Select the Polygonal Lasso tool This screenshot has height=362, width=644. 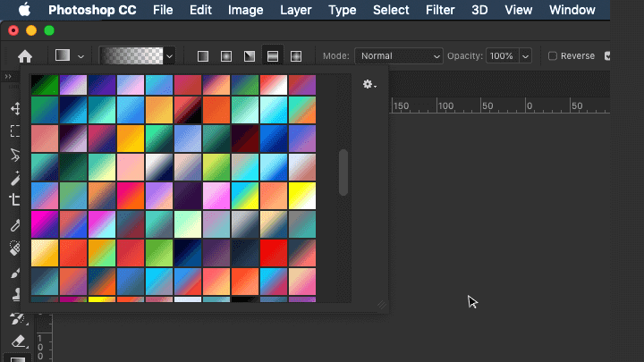click(x=15, y=155)
